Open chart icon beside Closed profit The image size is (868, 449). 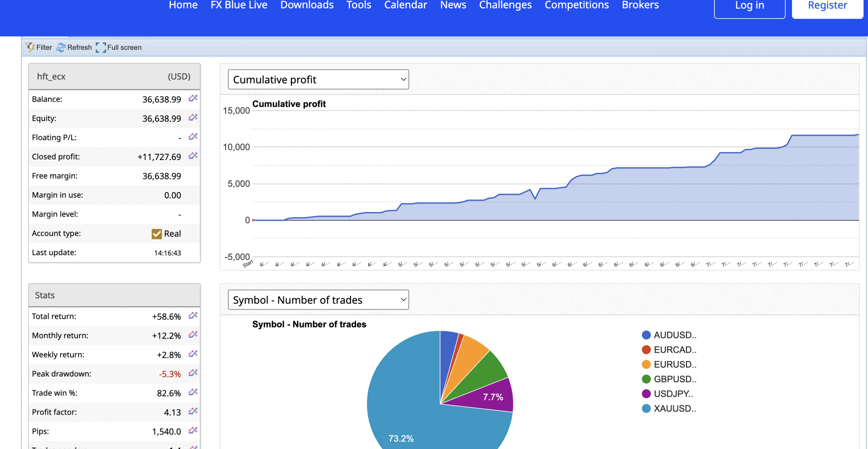(x=193, y=156)
